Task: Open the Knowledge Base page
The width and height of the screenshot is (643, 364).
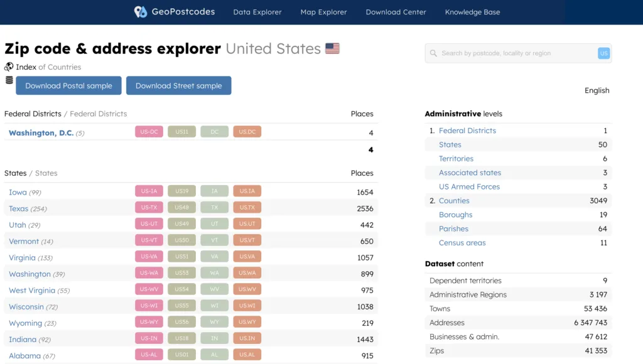Action: pyautogui.click(x=472, y=12)
